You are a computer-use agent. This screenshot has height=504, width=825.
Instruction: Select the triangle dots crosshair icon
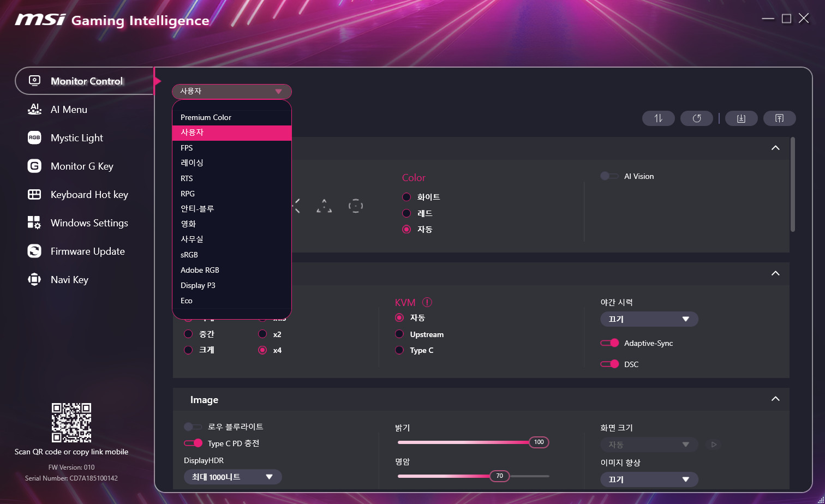(324, 206)
